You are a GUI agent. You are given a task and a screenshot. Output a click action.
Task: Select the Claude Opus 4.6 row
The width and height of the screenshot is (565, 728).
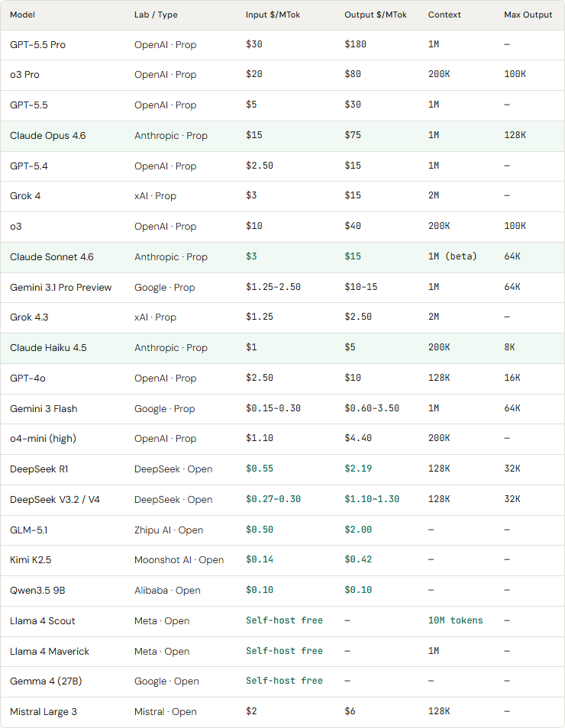pos(282,136)
